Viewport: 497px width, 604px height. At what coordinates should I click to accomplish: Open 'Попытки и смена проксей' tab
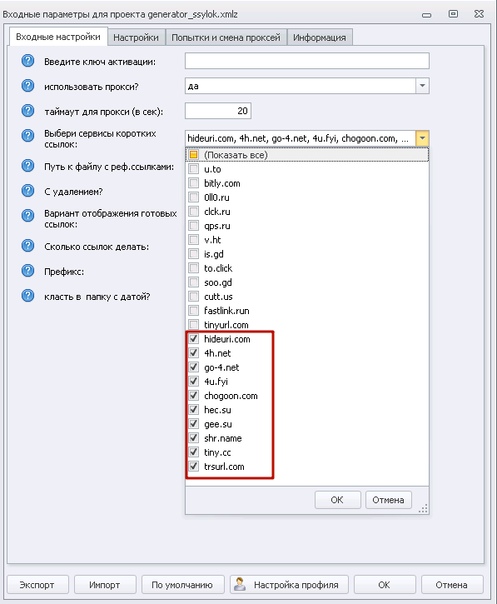tap(226, 37)
